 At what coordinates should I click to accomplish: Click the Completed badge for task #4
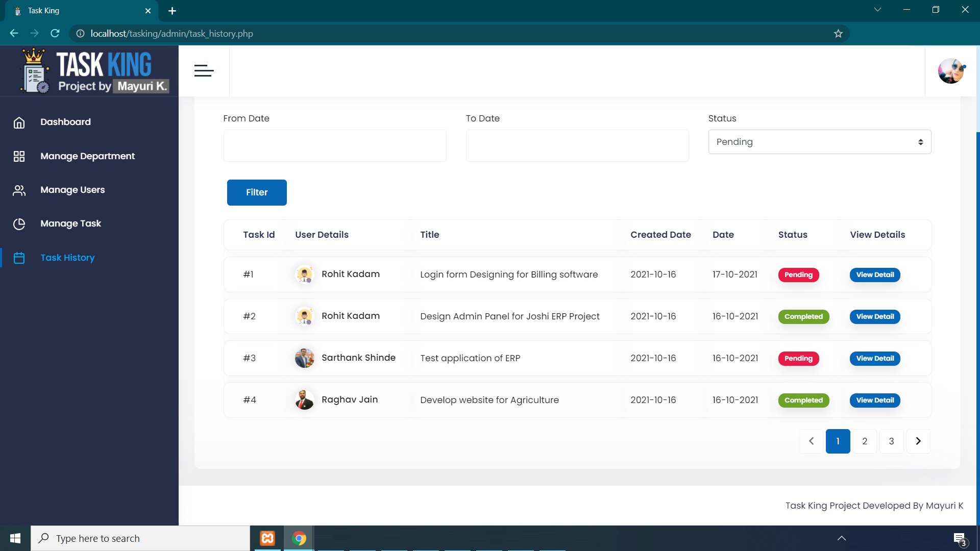[x=803, y=400]
